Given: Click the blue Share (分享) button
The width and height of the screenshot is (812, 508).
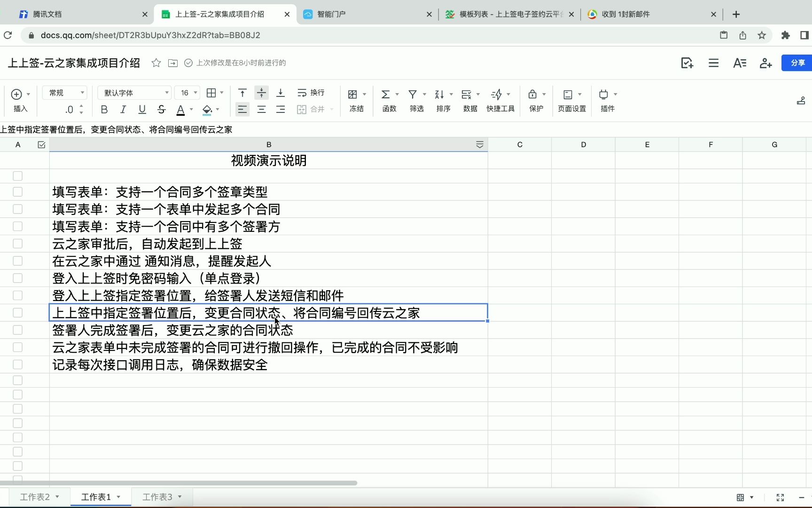Looking at the screenshot, I should pyautogui.click(x=797, y=63).
